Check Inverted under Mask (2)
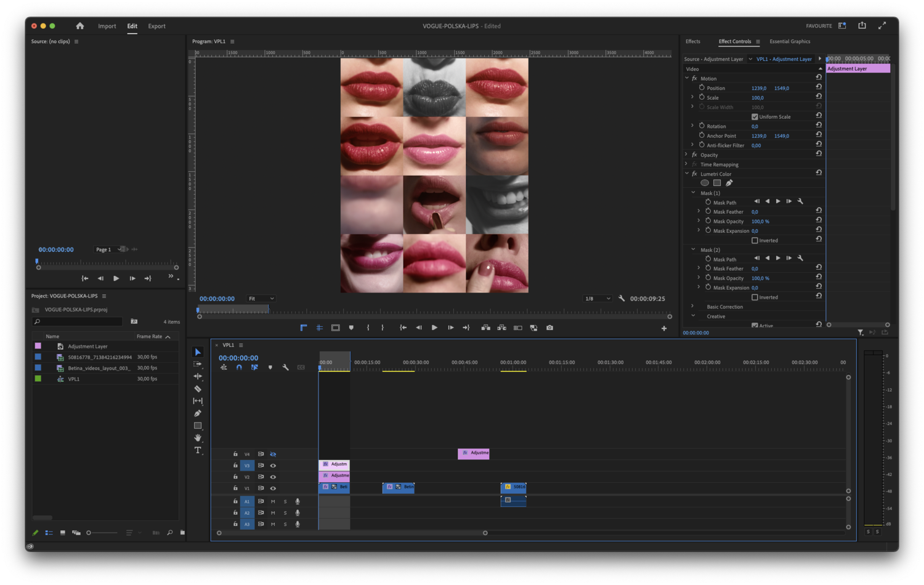The height and width of the screenshot is (585, 924). pyautogui.click(x=755, y=297)
